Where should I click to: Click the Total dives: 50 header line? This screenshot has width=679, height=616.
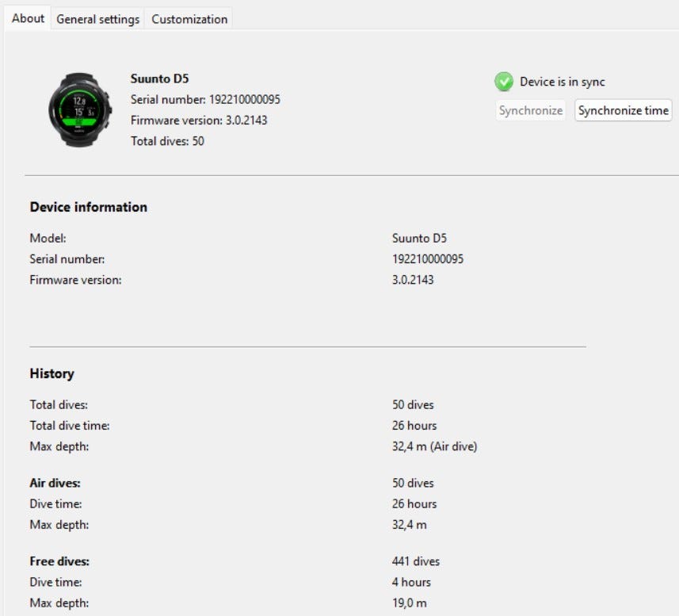(x=167, y=141)
